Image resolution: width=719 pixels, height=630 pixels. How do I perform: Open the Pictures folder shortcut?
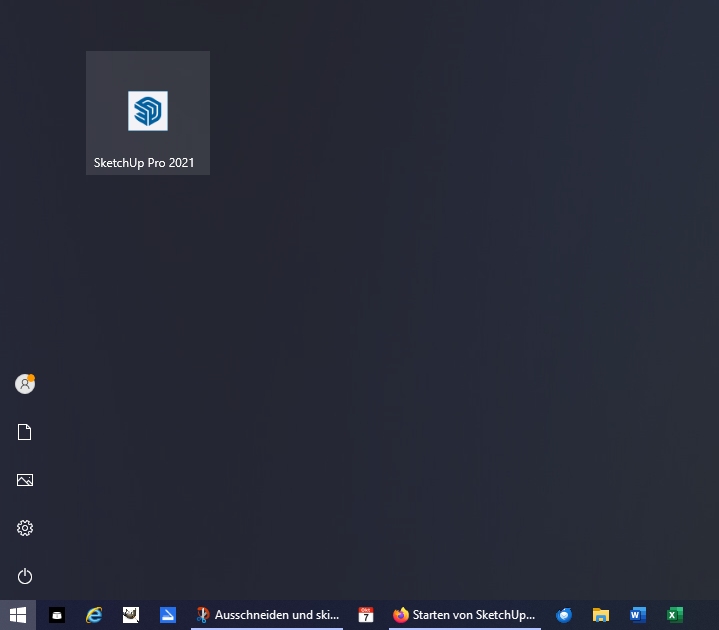click(x=25, y=480)
